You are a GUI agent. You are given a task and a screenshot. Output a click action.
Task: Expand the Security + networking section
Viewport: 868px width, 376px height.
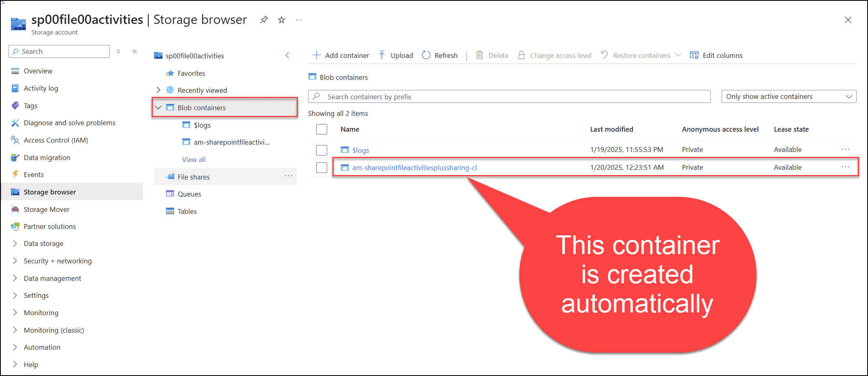58,261
